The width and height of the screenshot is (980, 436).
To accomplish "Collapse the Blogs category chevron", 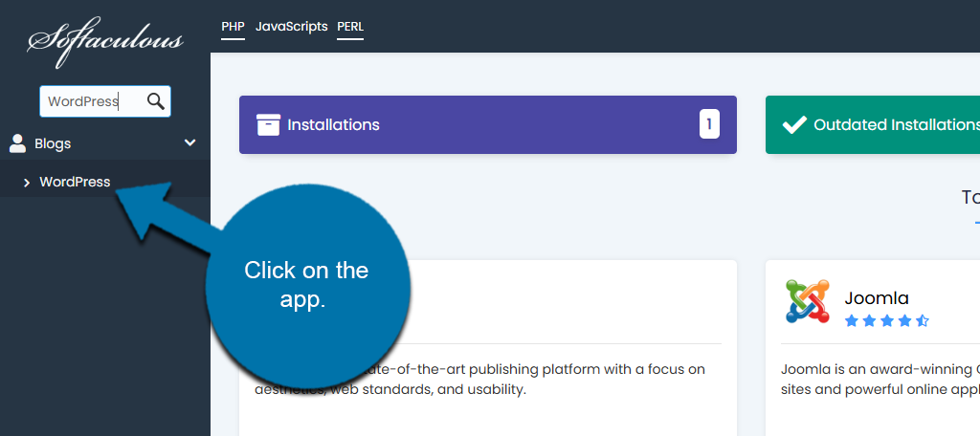I will click(x=190, y=143).
